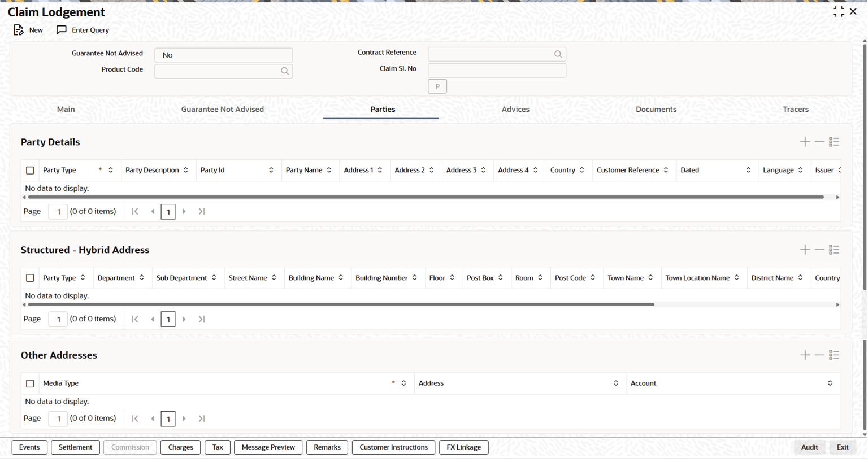Click the New document icon
Screen dimensions: 868x462
[x=19, y=30]
